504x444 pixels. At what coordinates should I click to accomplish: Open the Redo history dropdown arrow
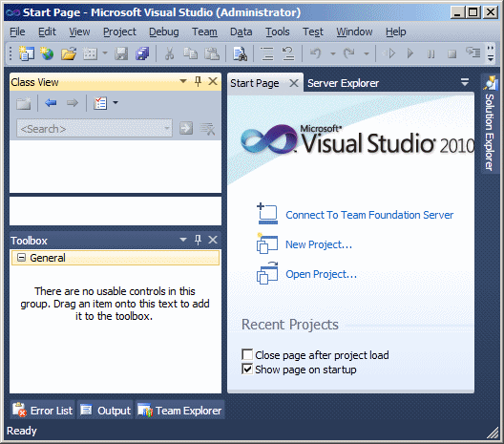pos(367,53)
